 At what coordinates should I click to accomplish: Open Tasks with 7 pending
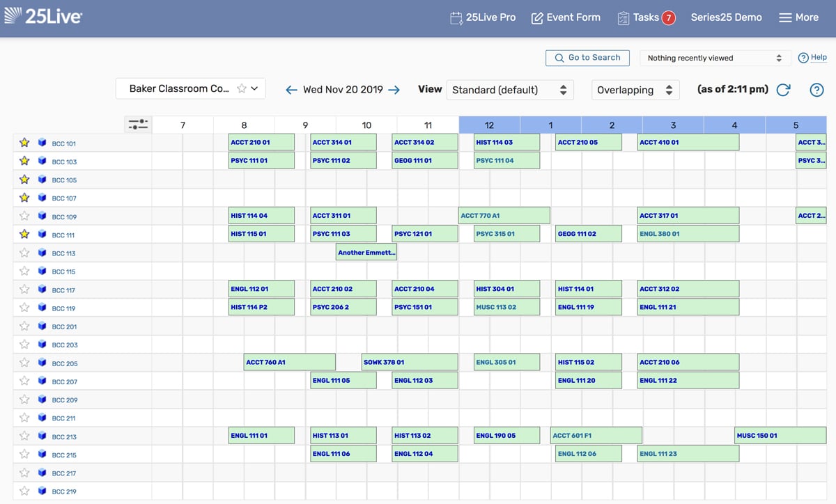point(646,17)
